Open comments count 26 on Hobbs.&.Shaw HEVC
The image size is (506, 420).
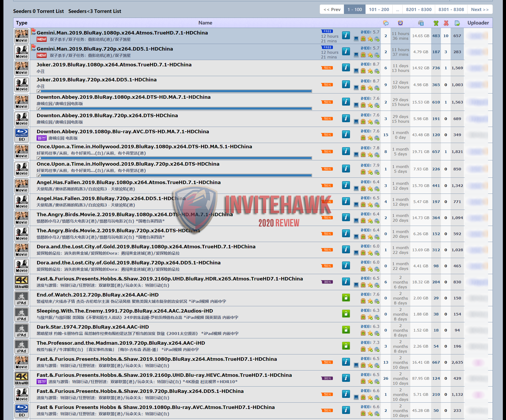(x=386, y=378)
